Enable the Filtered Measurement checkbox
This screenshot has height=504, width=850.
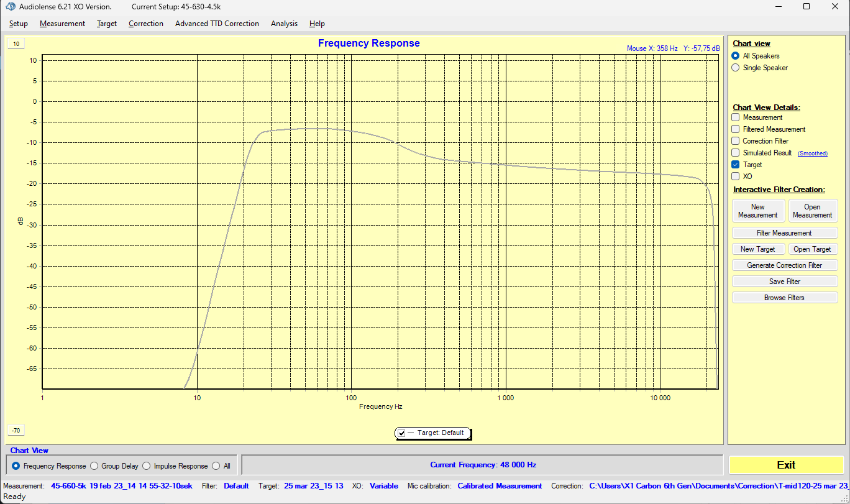(736, 129)
